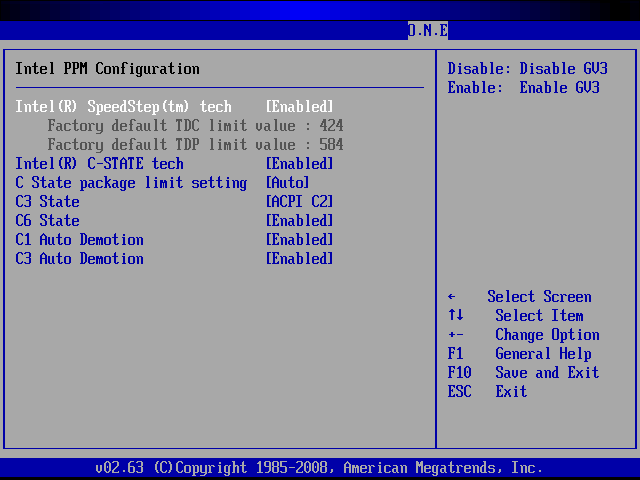Click the 'Enable: Enable GV3' help text
Image resolution: width=640 pixels, height=480 pixels.
[x=523, y=87]
